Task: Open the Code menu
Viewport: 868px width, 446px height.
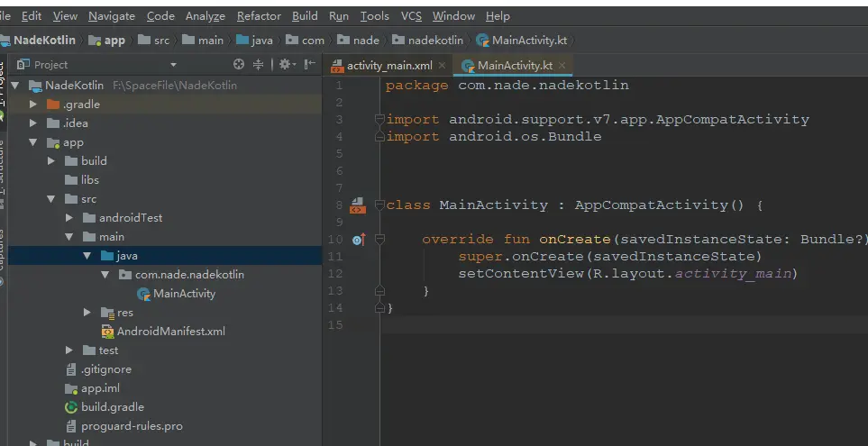Action: click(x=160, y=16)
